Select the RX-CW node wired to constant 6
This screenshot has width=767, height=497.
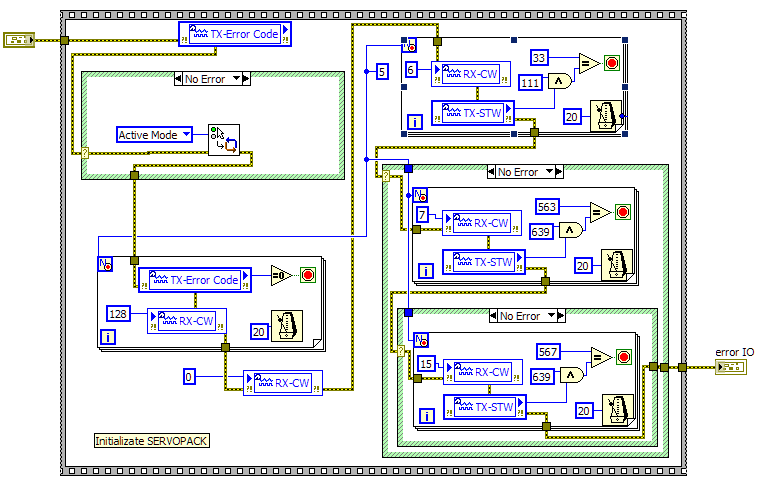pos(471,74)
